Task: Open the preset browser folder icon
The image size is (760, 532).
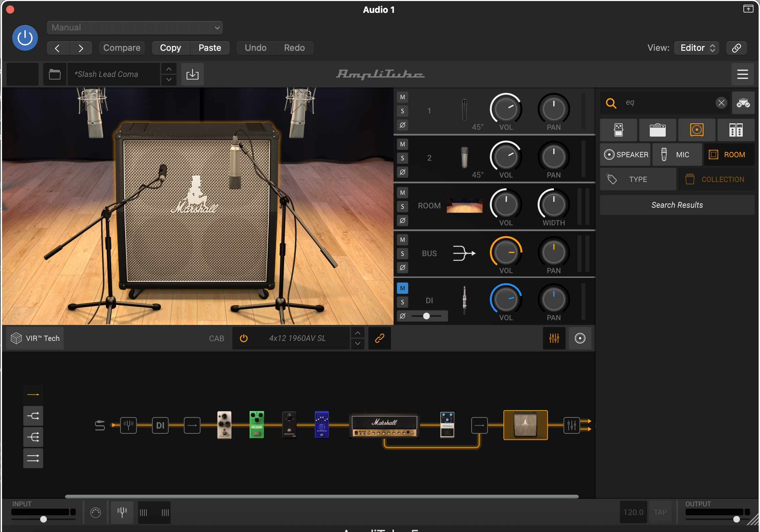Action: tap(55, 74)
